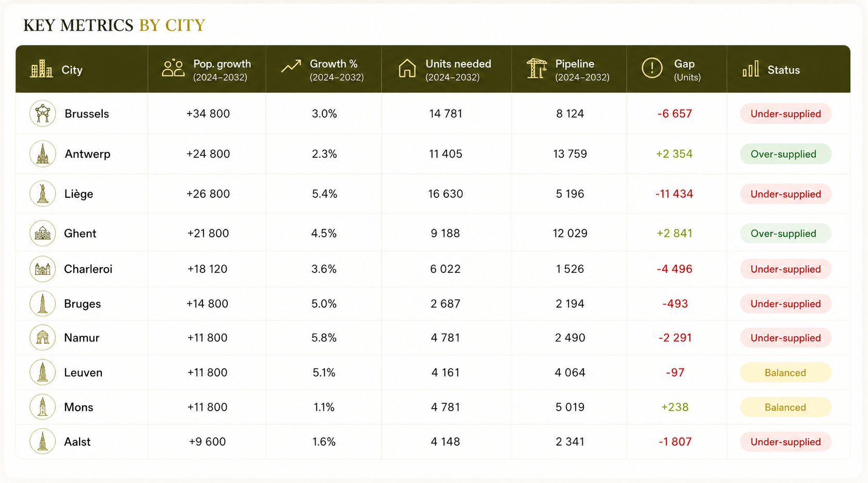Image resolution: width=868 pixels, height=483 pixels.
Task: Click the Ghent building icon
Action: click(x=42, y=233)
